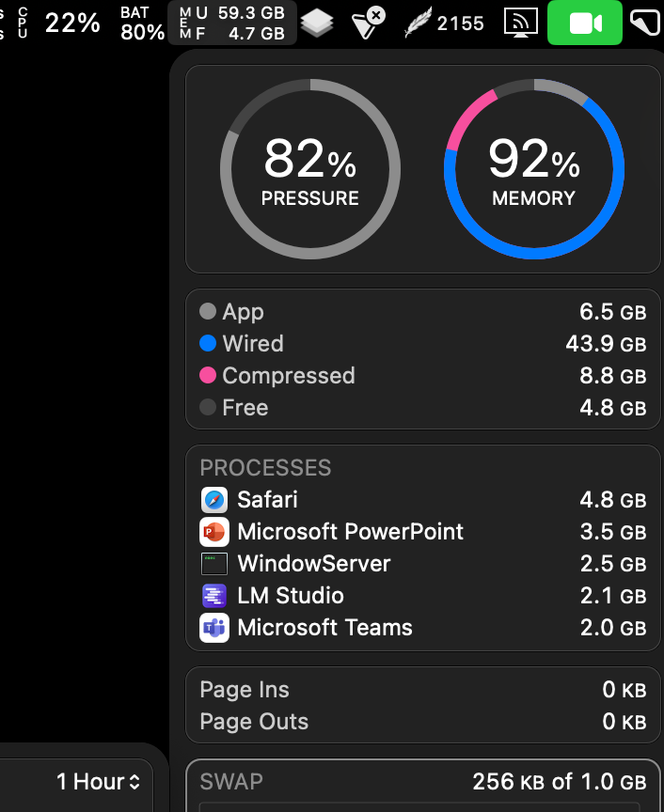Click the funnel icon with x badge
664x812 pixels.
(x=368, y=23)
